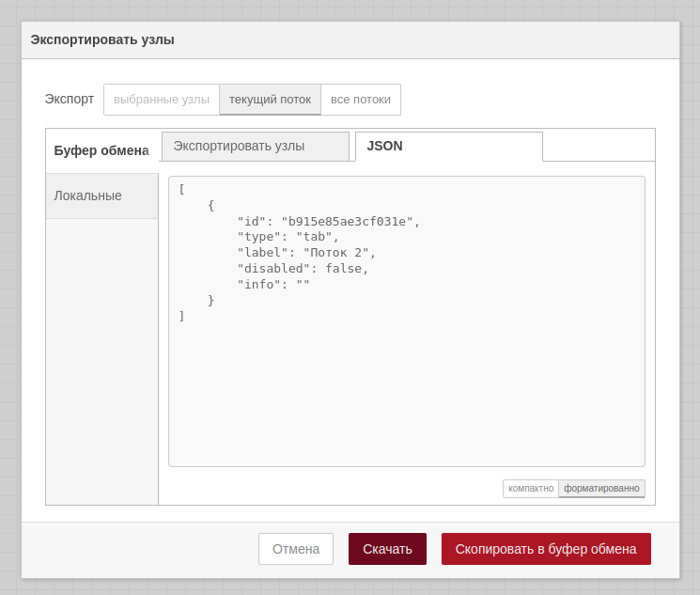Select "Локальные" in the left sidebar

(x=88, y=196)
